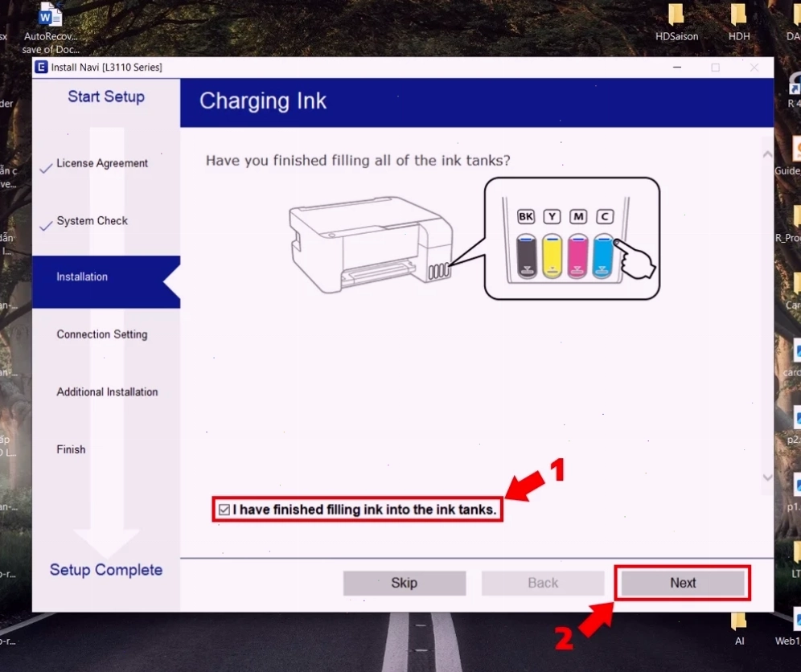The height and width of the screenshot is (672, 801).
Task: Click the Epson icon in title bar
Action: [x=41, y=67]
